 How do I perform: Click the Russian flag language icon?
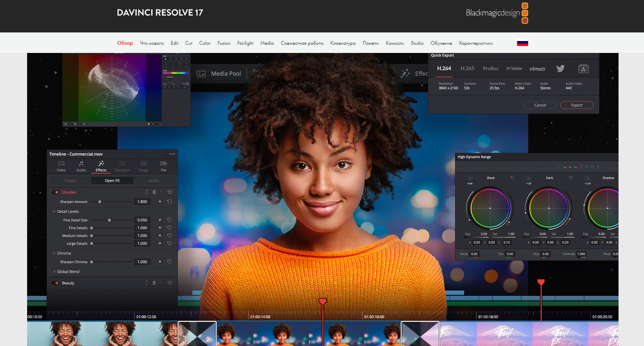(522, 43)
